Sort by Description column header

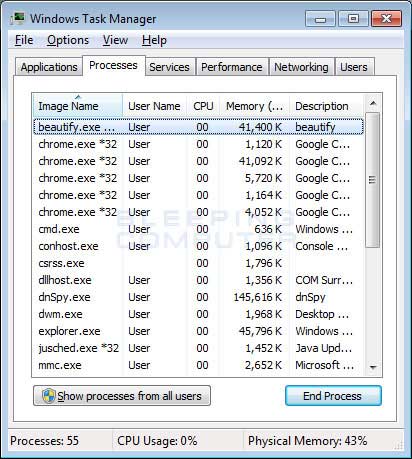tap(326, 106)
